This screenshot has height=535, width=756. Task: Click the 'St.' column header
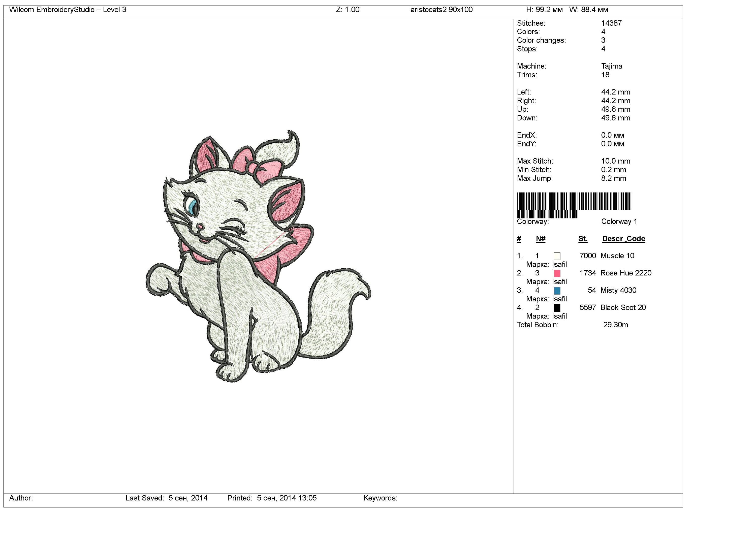[x=583, y=239]
